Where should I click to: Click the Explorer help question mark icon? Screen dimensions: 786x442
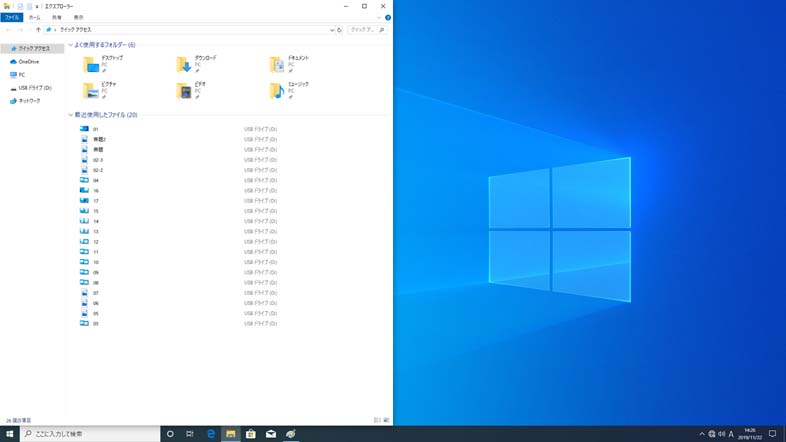tap(388, 18)
